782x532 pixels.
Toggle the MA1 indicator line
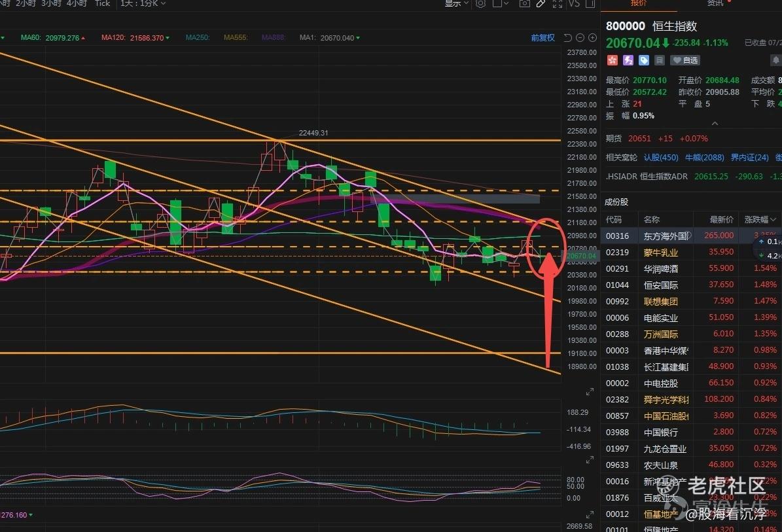click(330, 38)
